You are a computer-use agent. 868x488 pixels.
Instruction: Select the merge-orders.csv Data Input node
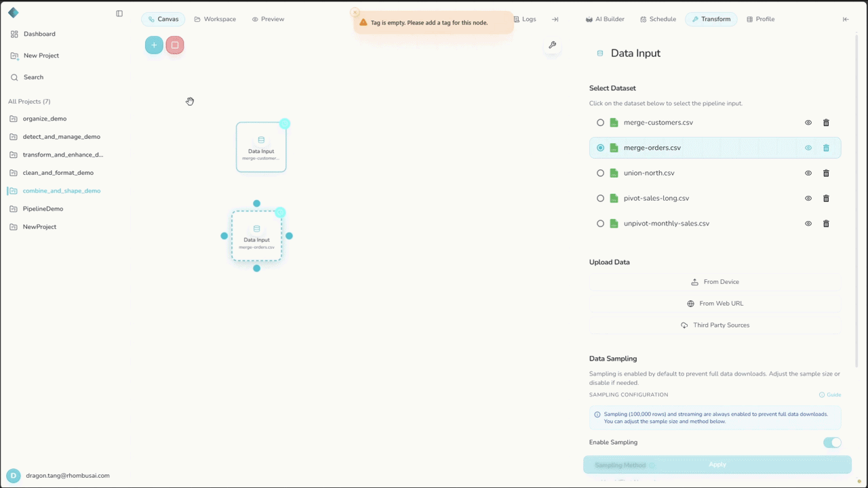click(256, 236)
